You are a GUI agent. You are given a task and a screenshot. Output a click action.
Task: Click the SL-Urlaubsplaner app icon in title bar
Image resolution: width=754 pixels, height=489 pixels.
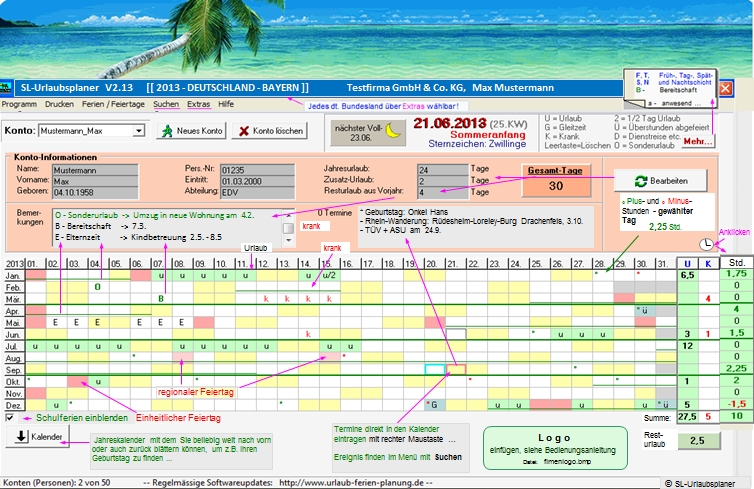click(x=6, y=88)
